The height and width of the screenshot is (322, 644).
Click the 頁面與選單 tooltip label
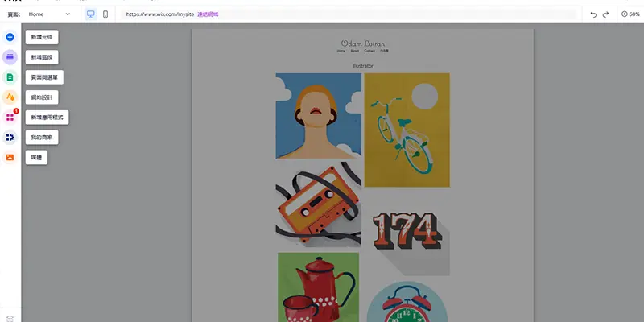pyautogui.click(x=44, y=77)
